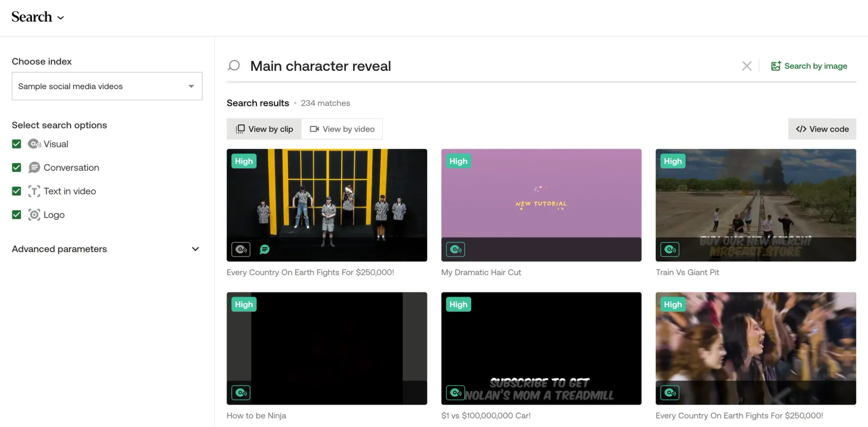
Task: Click visual icon on How to be Ninja
Action: pos(241,393)
